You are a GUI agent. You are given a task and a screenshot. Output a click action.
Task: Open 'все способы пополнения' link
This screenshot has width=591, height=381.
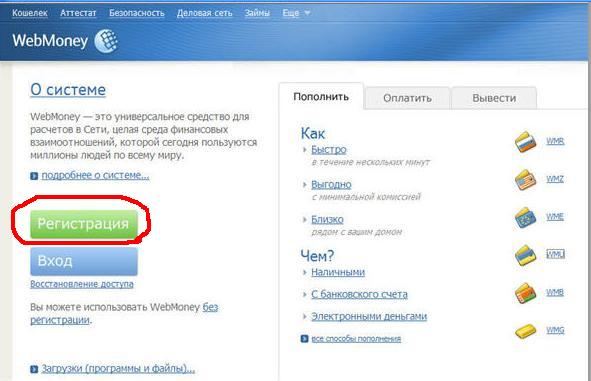tap(356, 338)
